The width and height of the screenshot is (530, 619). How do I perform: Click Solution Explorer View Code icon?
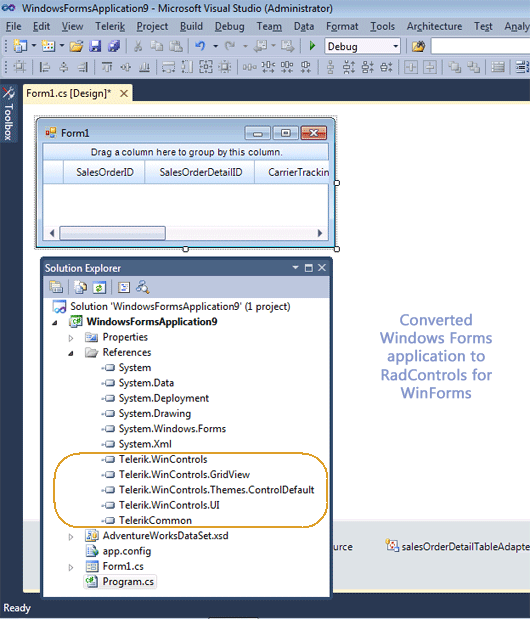124,287
